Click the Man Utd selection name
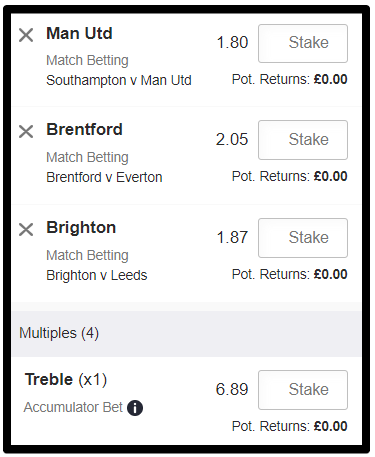The height and width of the screenshot is (457, 375). click(x=79, y=33)
